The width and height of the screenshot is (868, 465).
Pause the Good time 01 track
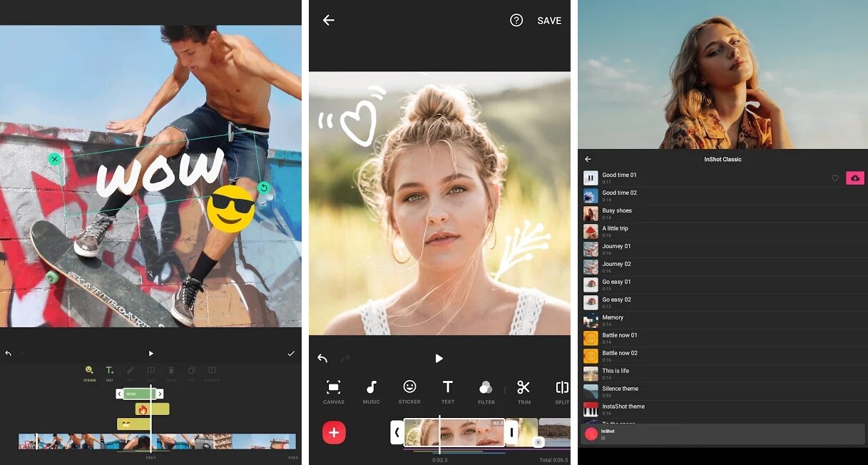[591, 178]
